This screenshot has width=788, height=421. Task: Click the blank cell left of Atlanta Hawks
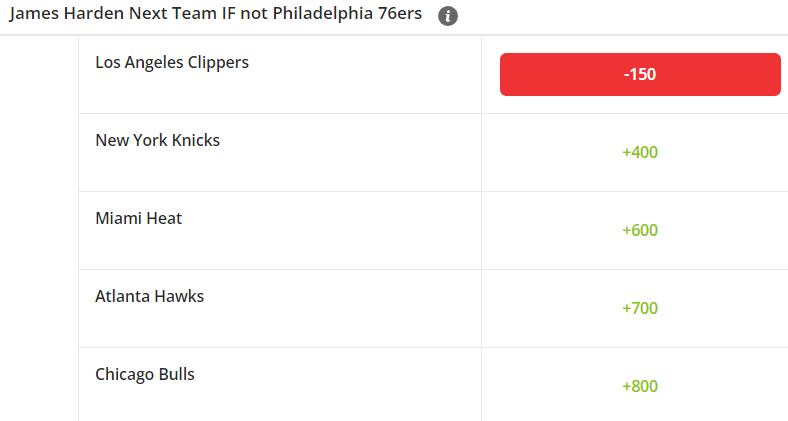[39, 308]
